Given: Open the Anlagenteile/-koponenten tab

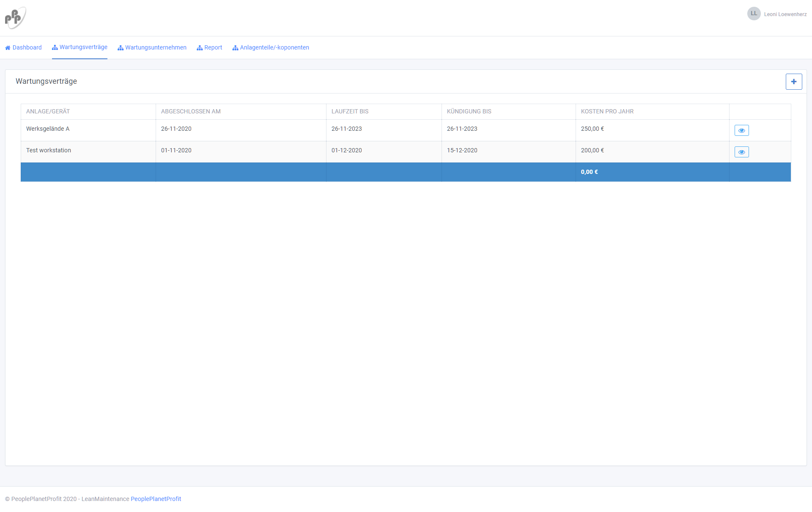Looking at the screenshot, I should point(274,47).
